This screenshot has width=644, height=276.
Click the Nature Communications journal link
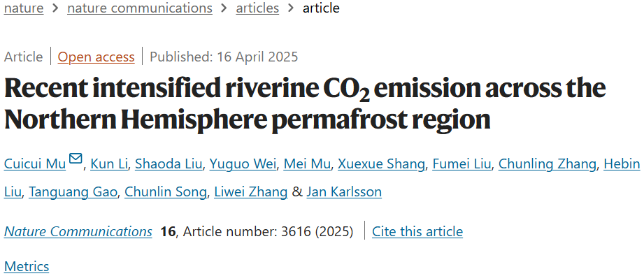tap(78, 232)
